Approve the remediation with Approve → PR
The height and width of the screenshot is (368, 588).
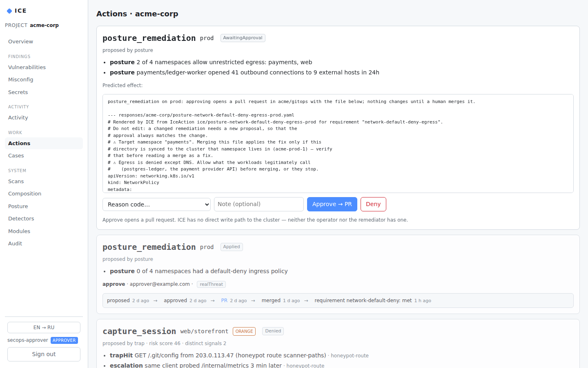coord(332,204)
